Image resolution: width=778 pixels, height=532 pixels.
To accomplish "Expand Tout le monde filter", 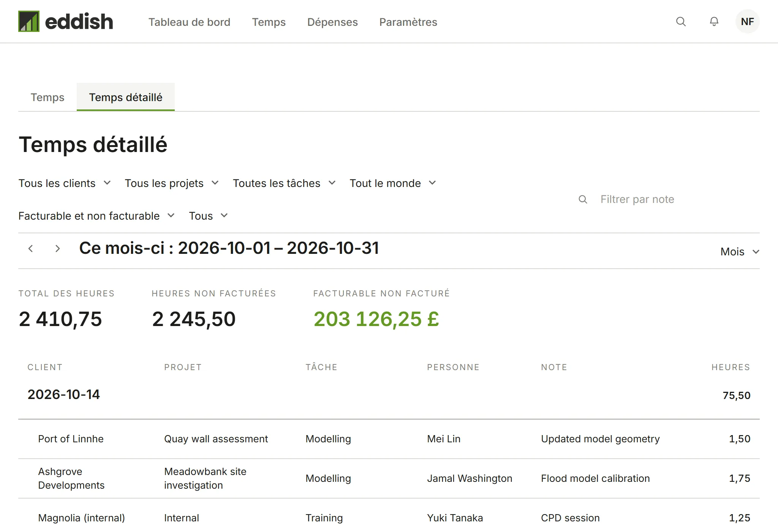I will pyautogui.click(x=393, y=183).
